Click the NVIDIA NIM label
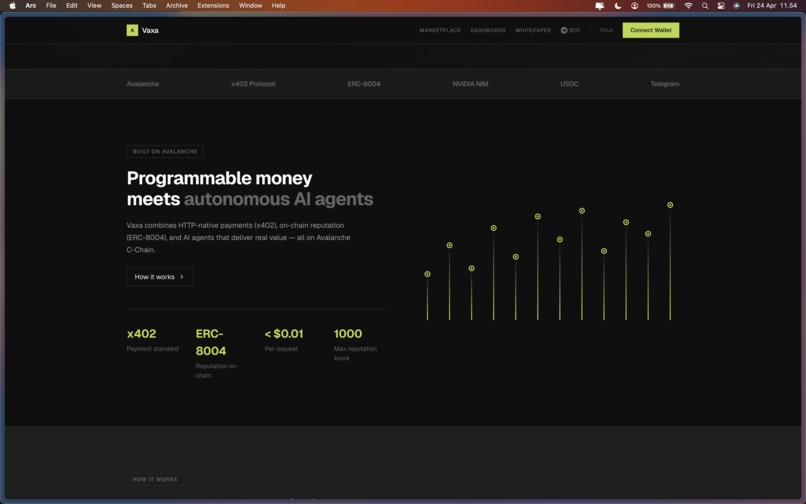 tap(470, 84)
